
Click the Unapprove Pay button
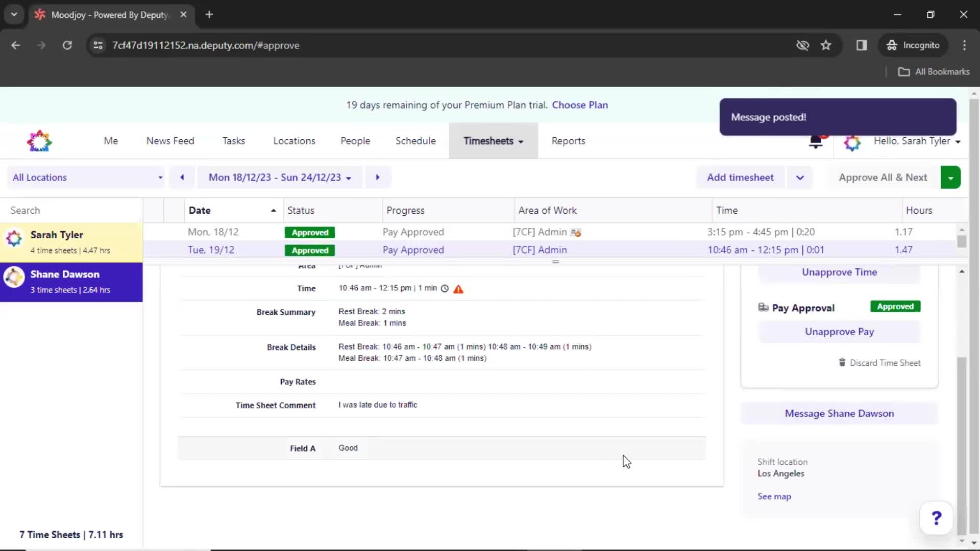(x=839, y=331)
